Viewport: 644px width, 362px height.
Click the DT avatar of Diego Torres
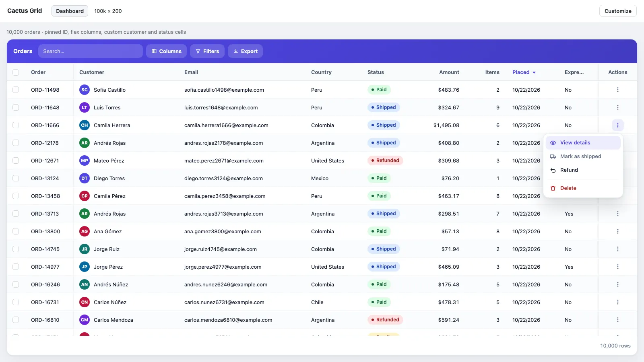click(x=85, y=178)
